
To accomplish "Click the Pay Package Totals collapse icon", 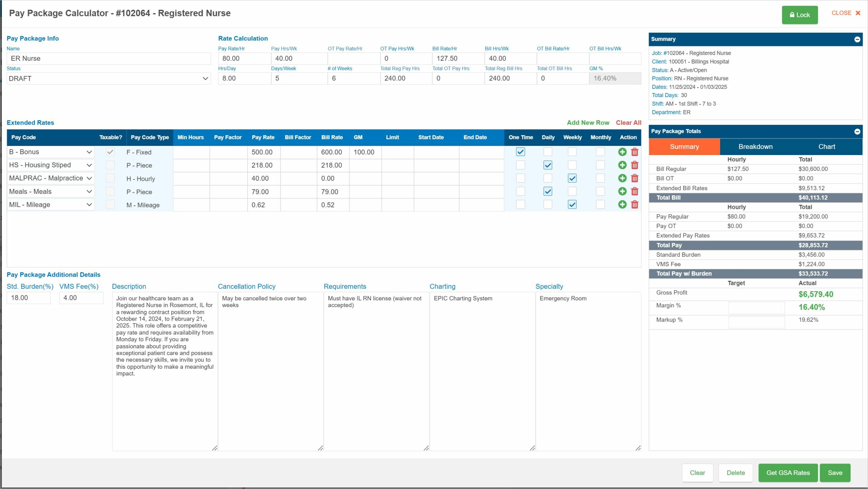I will (857, 131).
